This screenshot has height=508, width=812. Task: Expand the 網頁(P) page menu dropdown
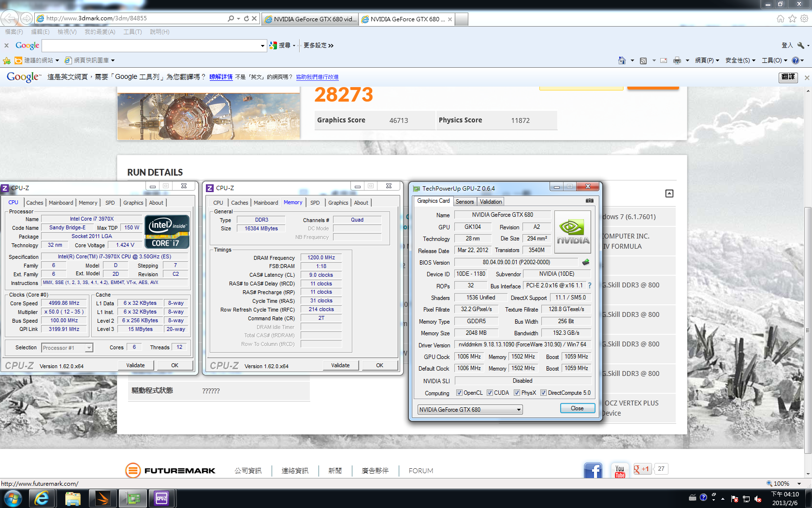coord(707,60)
